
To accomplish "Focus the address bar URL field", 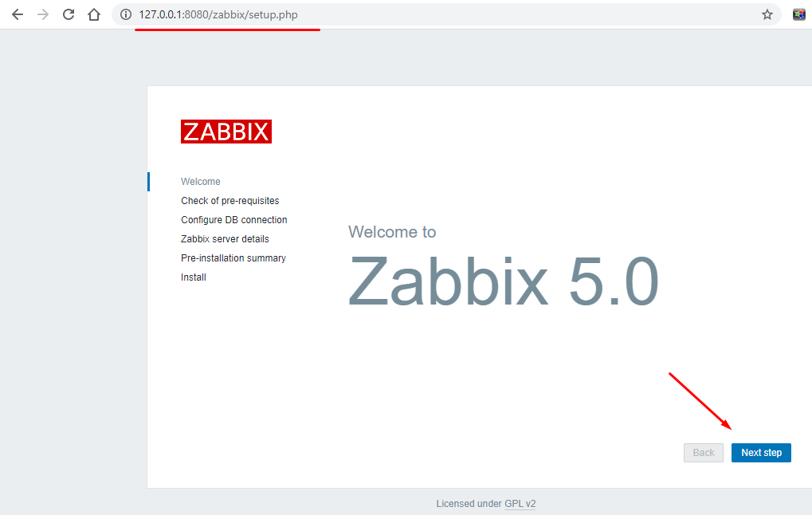I will click(398, 14).
